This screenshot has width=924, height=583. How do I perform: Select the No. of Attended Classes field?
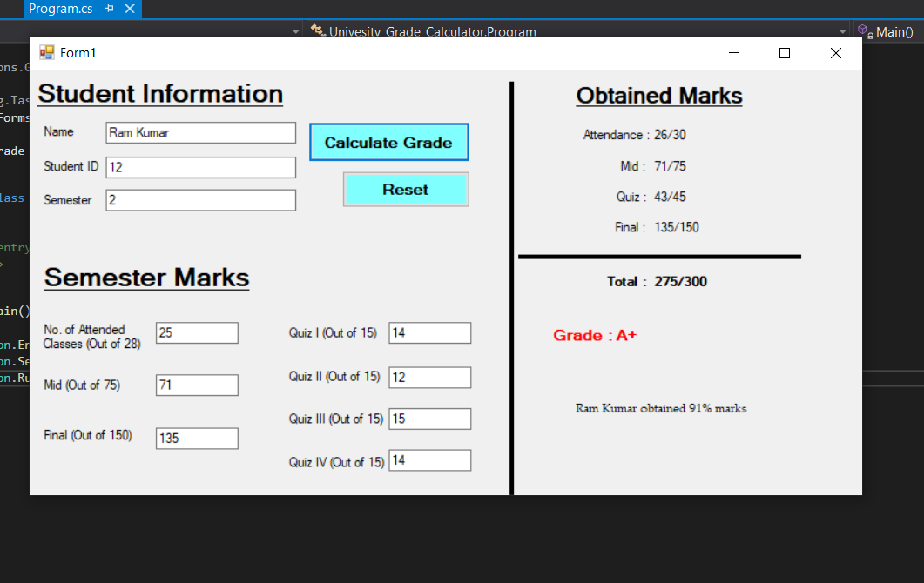tap(197, 332)
